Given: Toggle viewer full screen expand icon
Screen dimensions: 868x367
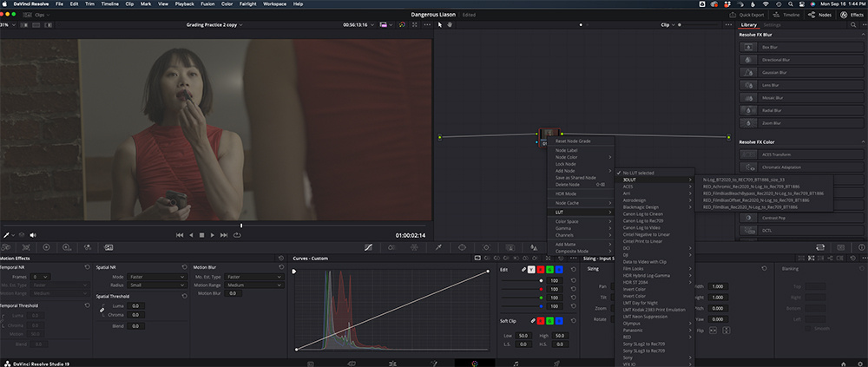Looking at the screenshot, I should point(415,25).
